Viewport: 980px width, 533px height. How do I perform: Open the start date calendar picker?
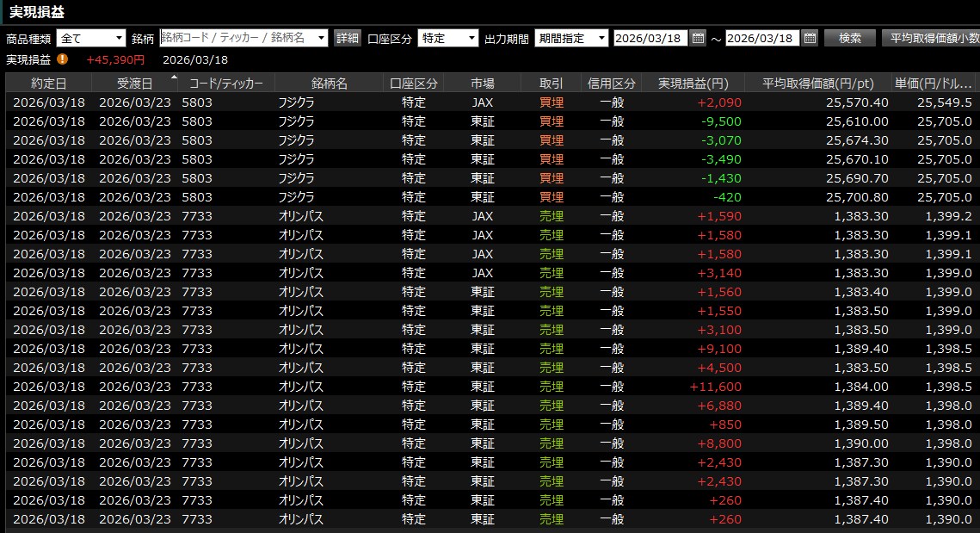698,38
